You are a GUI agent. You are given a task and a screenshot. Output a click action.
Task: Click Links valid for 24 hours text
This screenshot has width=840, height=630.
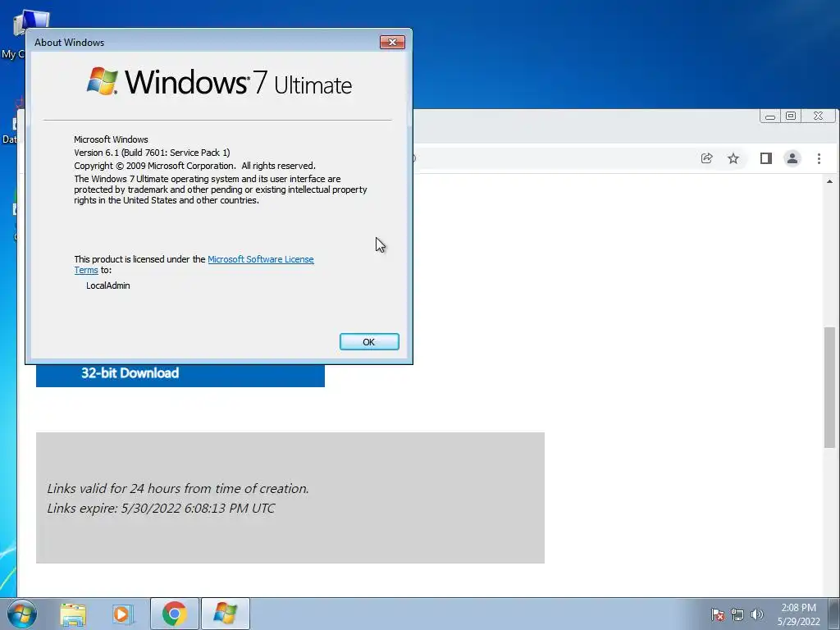(x=178, y=489)
